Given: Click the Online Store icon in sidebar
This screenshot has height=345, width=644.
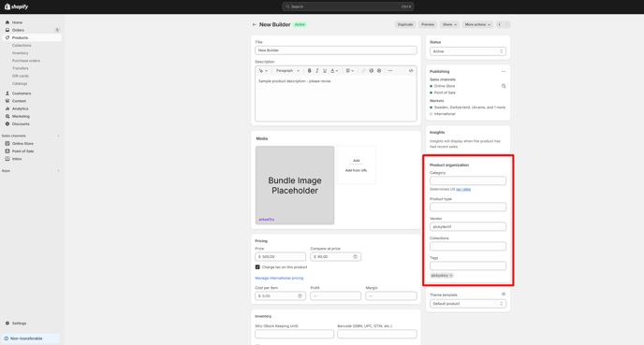Looking at the screenshot, I should tap(7, 144).
